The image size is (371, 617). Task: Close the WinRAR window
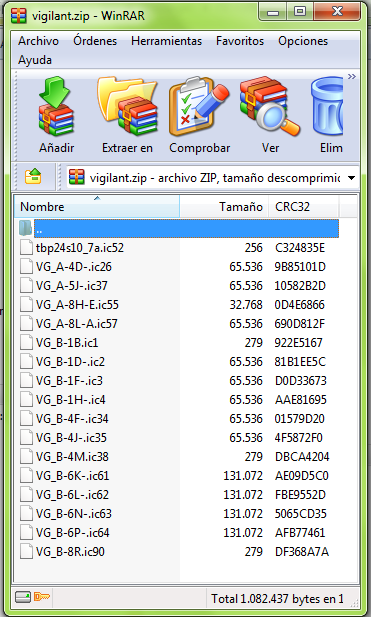337,11
